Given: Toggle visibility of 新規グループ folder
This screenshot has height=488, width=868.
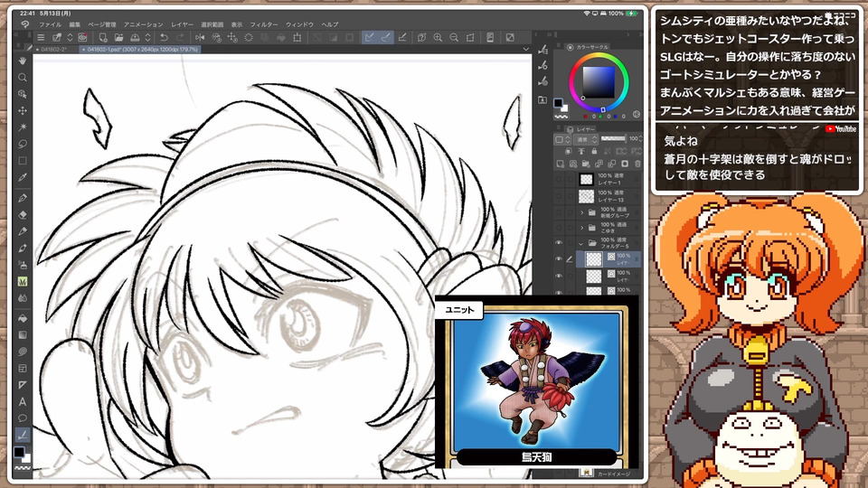Looking at the screenshot, I should point(559,212).
